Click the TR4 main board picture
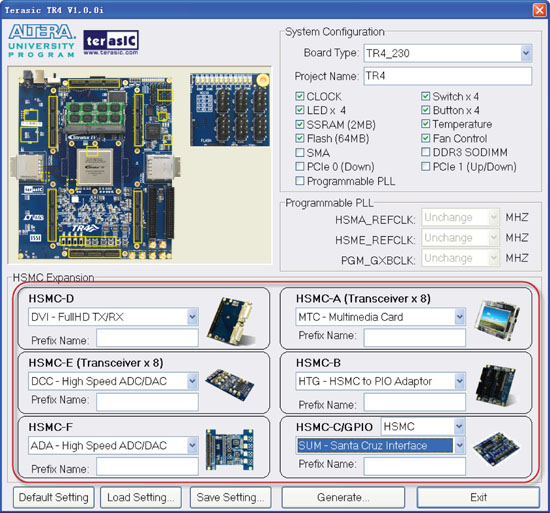The height and width of the screenshot is (513, 550). (95, 165)
